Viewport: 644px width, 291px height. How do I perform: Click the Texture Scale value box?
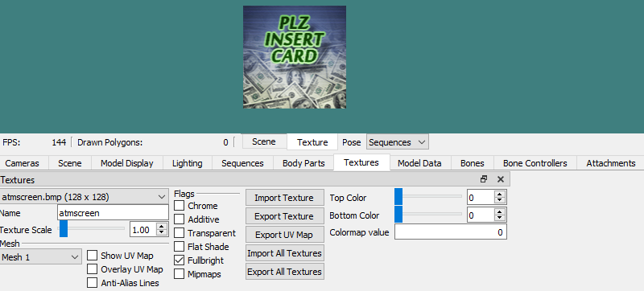coord(144,230)
